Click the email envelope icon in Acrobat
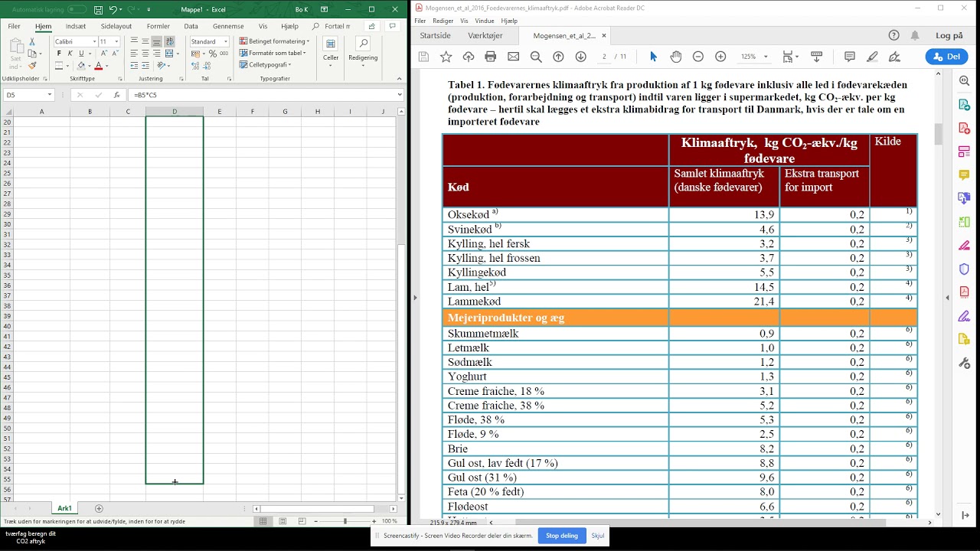Image resolution: width=980 pixels, height=551 pixels. pos(513,57)
